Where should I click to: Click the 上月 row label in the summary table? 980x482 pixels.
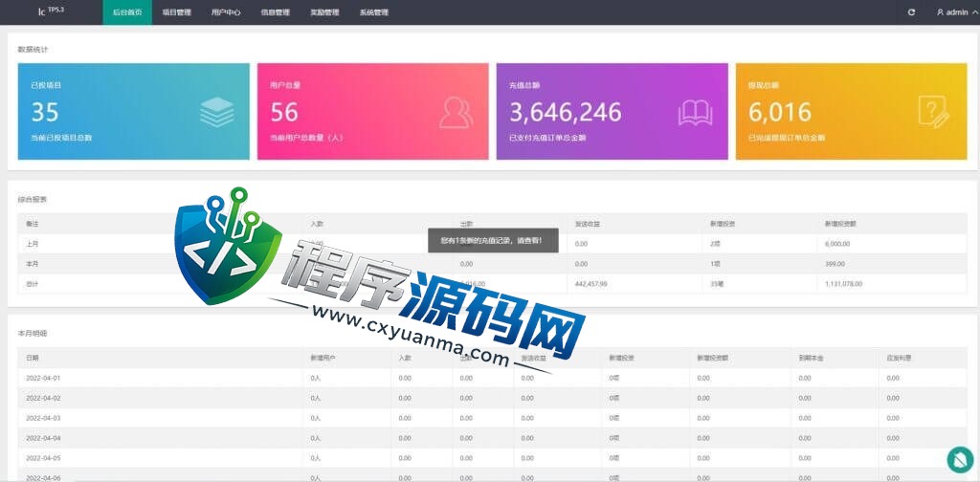[x=32, y=244]
